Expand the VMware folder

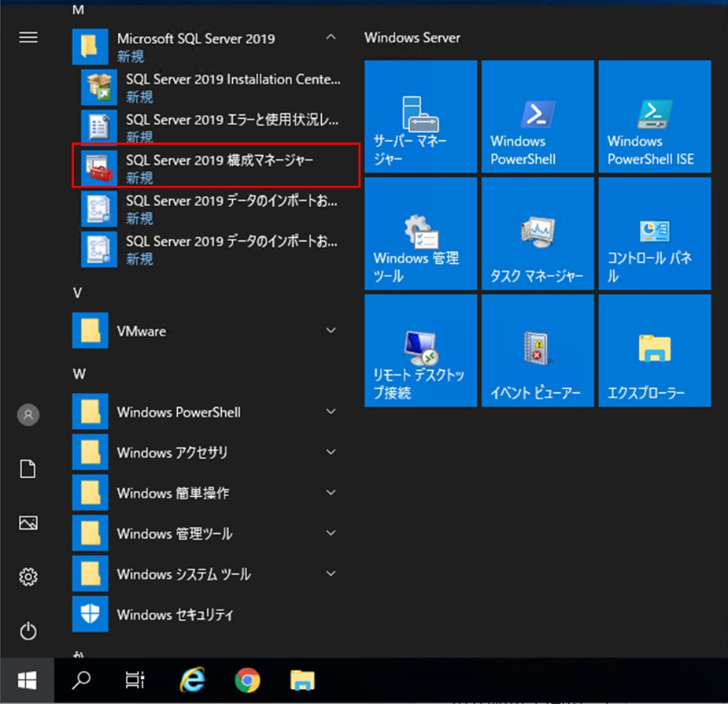coord(331,331)
